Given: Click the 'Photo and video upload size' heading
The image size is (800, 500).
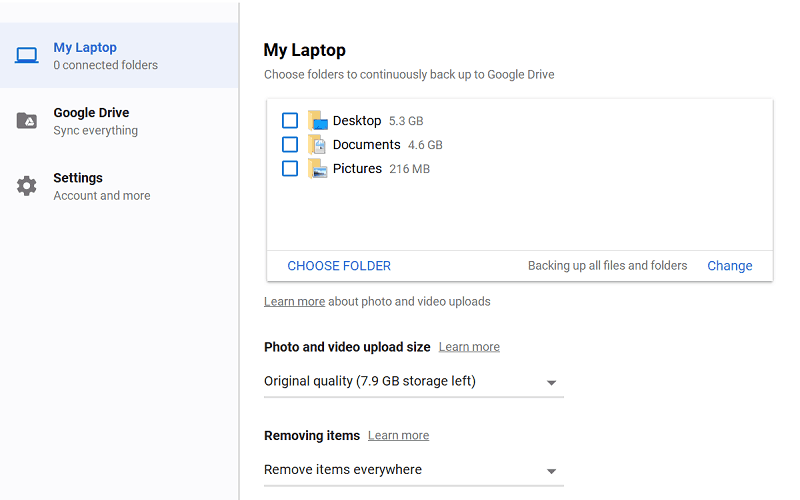Looking at the screenshot, I should pyautogui.click(x=347, y=347).
